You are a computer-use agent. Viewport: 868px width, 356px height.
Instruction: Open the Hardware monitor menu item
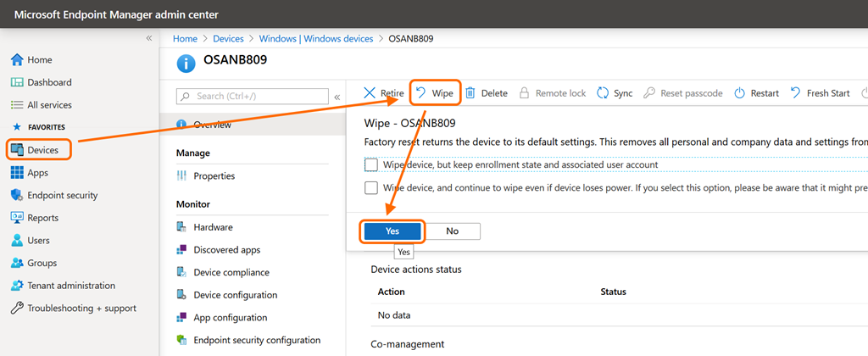213,227
